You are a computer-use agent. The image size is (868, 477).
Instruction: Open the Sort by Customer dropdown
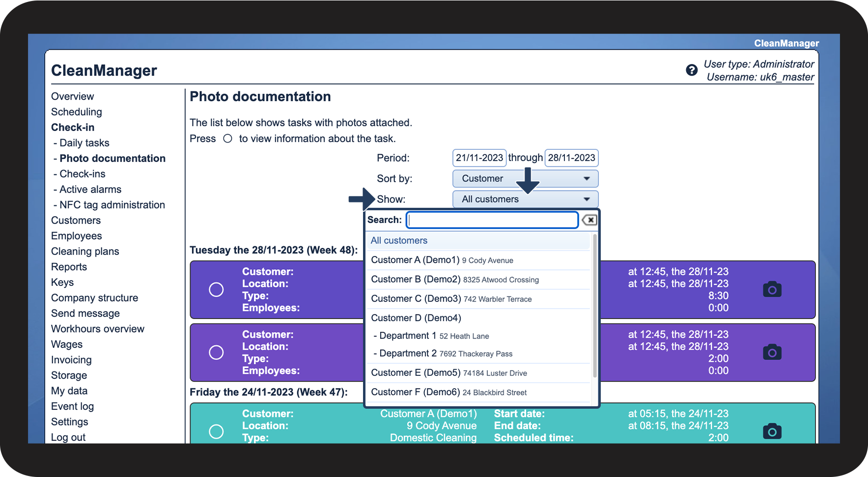[525, 179]
